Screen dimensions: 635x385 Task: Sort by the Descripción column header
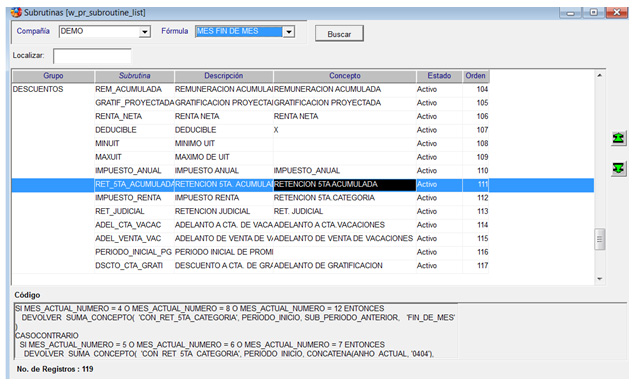[x=224, y=76]
